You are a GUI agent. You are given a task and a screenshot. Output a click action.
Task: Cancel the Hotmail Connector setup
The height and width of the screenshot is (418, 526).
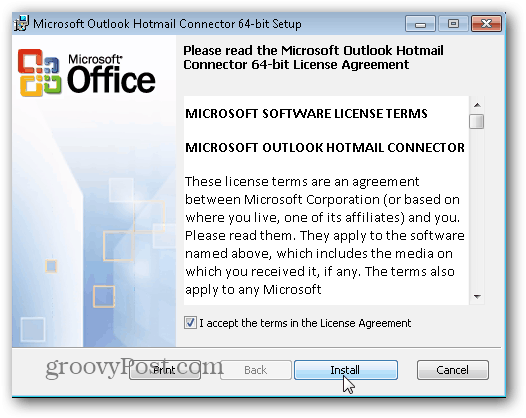pos(453,370)
